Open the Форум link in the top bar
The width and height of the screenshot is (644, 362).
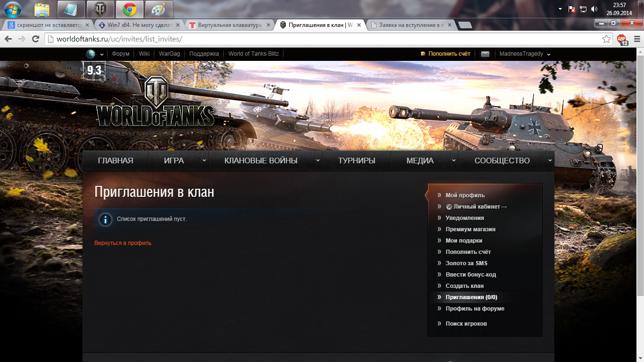pos(121,54)
